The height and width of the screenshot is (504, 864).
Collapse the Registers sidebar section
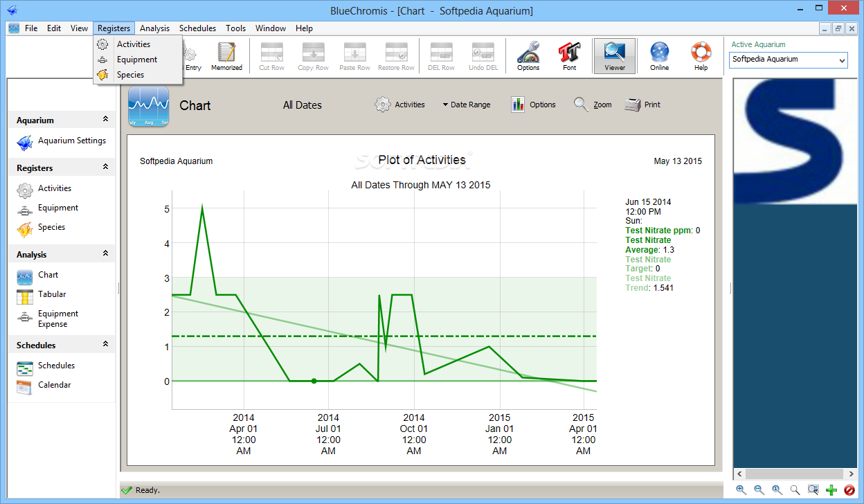105,168
